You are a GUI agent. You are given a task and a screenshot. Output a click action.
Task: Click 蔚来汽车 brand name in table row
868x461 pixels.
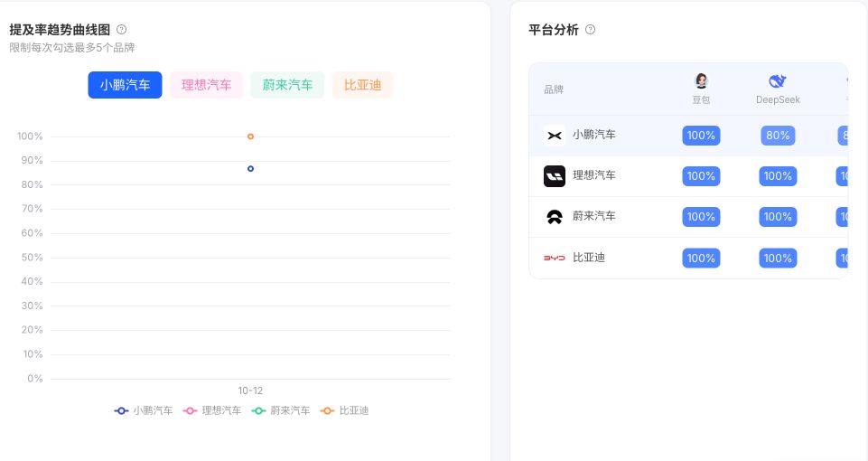click(594, 216)
